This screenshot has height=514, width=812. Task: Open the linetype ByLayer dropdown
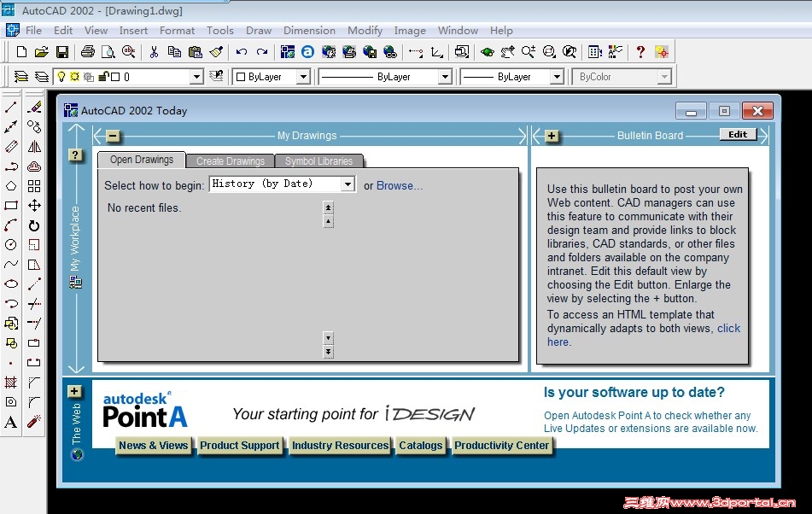(445, 77)
